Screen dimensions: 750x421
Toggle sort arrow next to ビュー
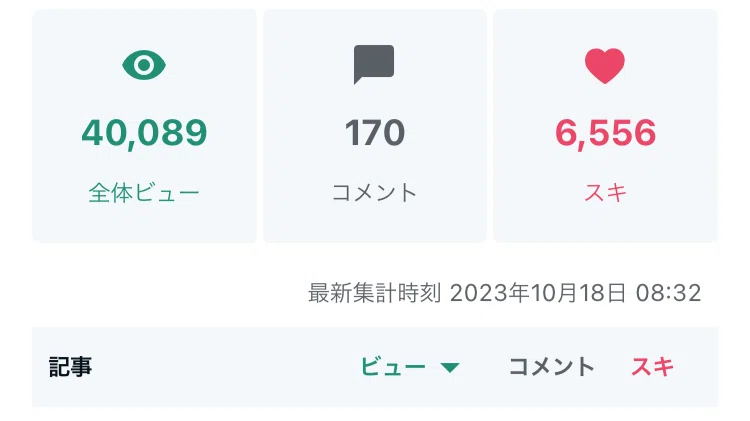pyautogui.click(x=450, y=367)
